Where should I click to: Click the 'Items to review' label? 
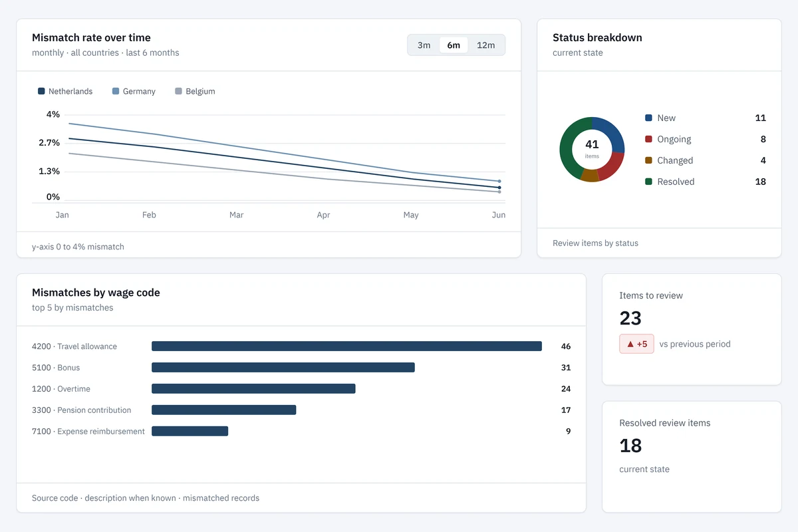651,295
